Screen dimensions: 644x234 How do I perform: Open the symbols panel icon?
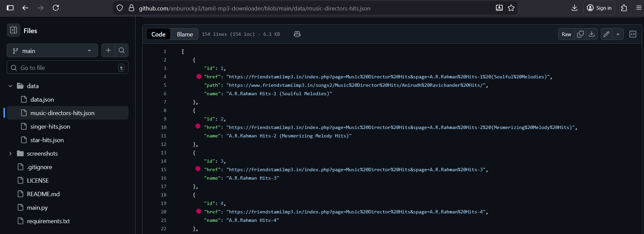click(x=633, y=34)
